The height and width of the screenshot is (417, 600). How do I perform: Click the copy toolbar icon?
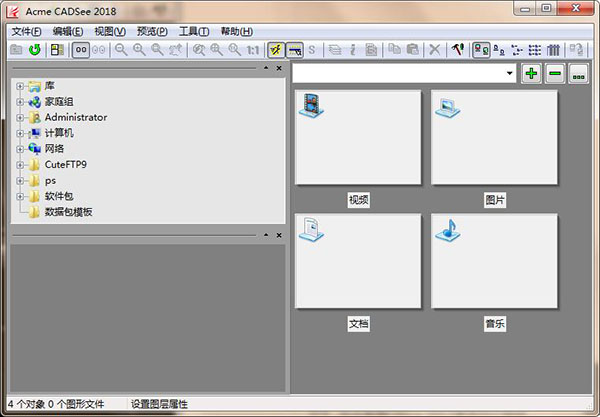click(x=394, y=49)
